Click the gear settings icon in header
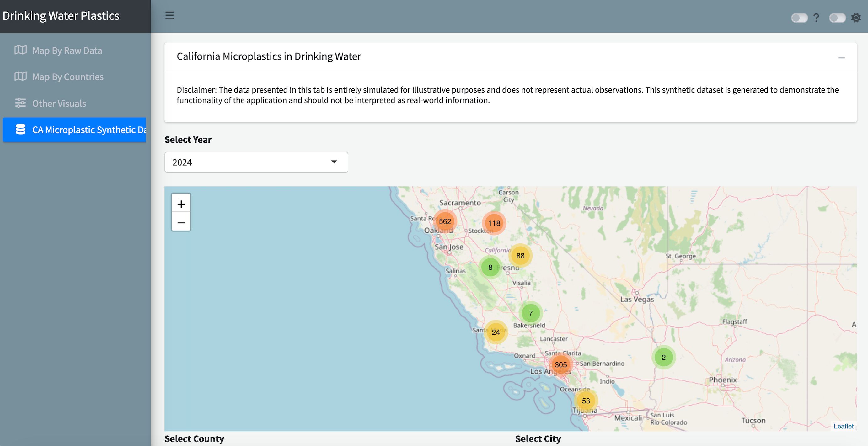Image resolution: width=868 pixels, height=446 pixels. (856, 18)
